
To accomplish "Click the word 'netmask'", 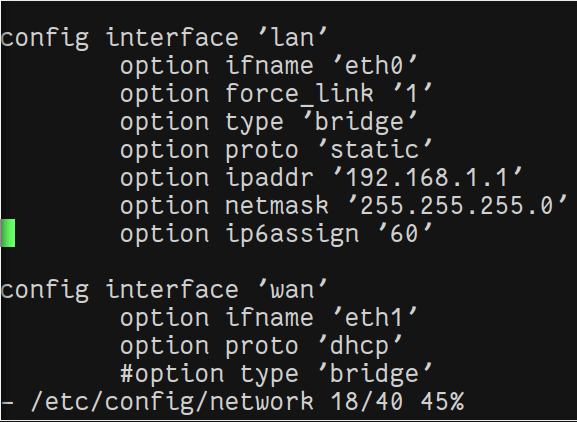I will coord(276,205).
